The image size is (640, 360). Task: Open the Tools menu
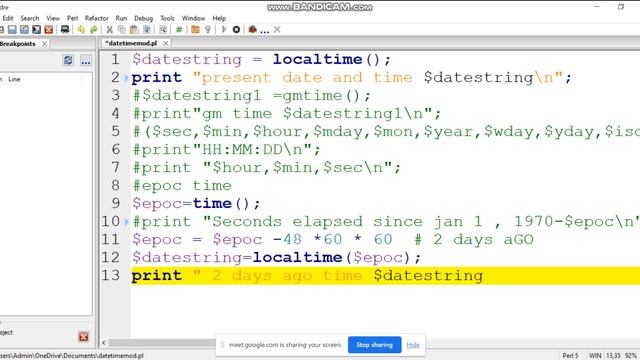click(x=167, y=18)
